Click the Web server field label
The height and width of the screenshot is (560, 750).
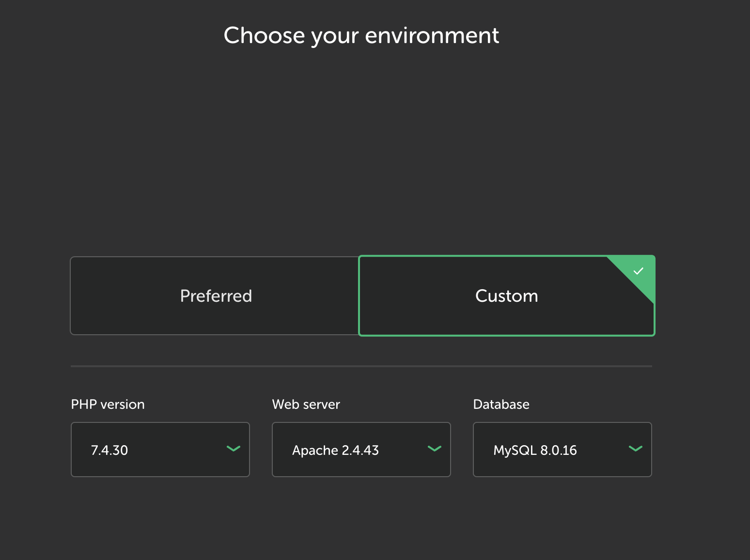[x=306, y=404]
